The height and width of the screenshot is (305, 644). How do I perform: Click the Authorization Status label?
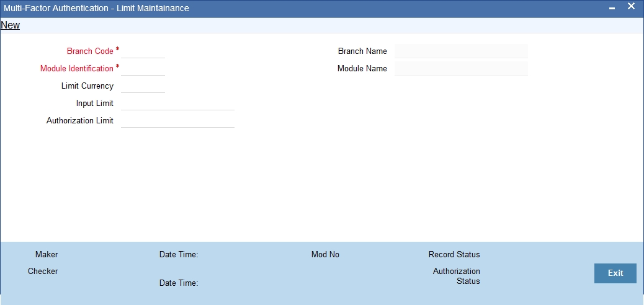pyautogui.click(x=457, y=276)
